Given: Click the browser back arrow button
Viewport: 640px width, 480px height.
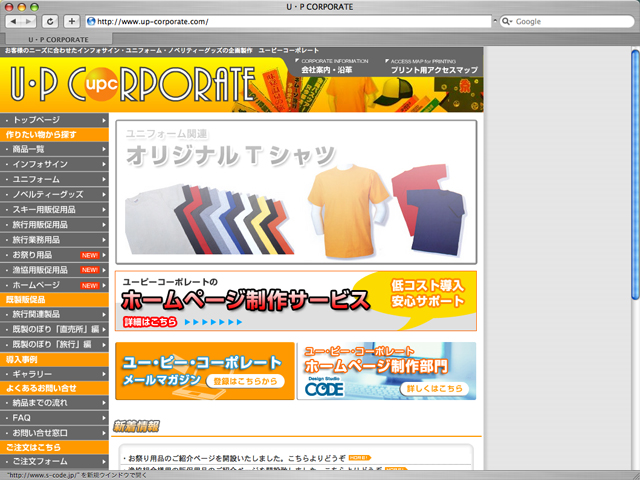Looking at the screenshot, I should (x=13, y=21).
